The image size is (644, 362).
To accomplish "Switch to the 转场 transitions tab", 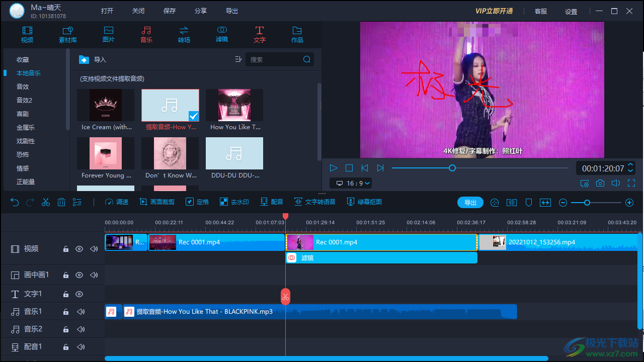I will [184, 34].
